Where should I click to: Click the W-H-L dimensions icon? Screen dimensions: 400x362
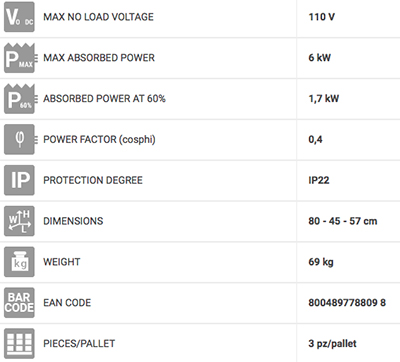(x=19, y=221)
